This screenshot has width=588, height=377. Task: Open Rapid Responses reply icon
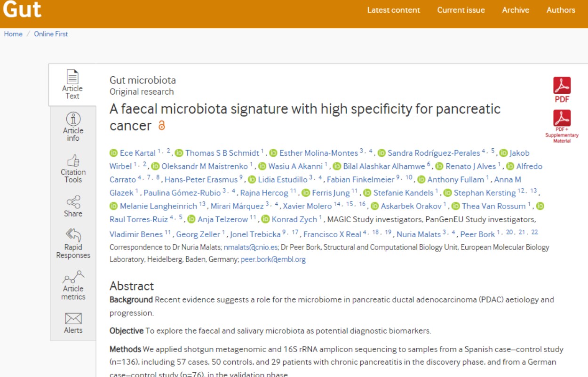(73, 235)
